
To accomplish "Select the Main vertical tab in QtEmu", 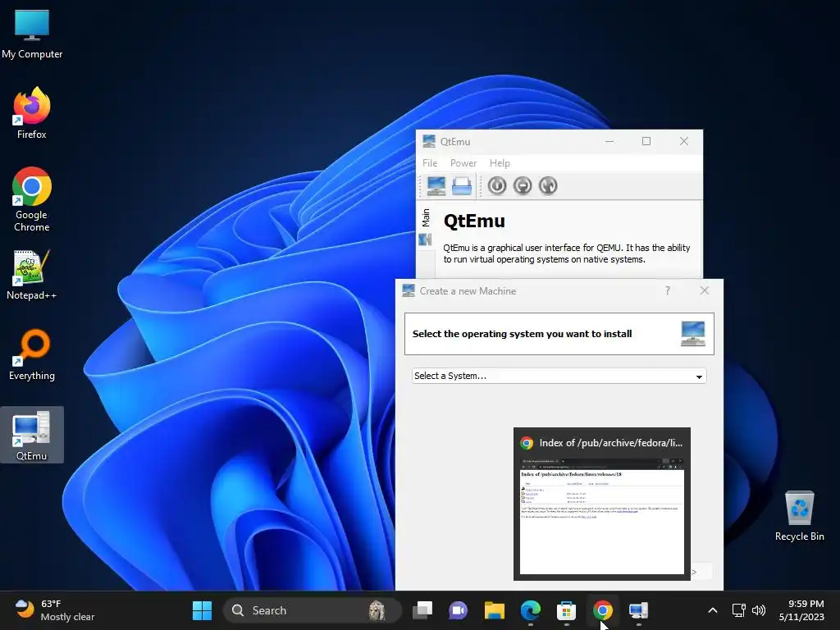I will click(426, 217).
